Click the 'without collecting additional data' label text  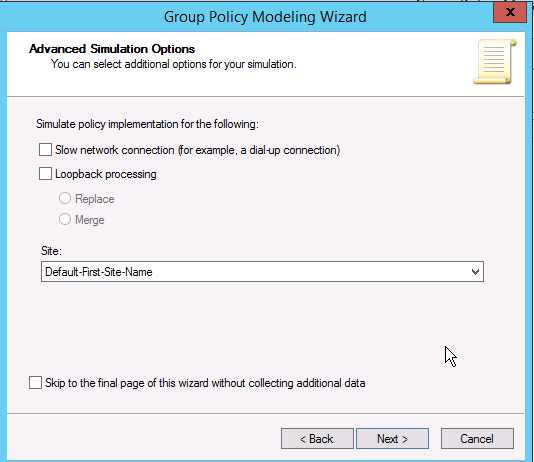coord(288,383)
